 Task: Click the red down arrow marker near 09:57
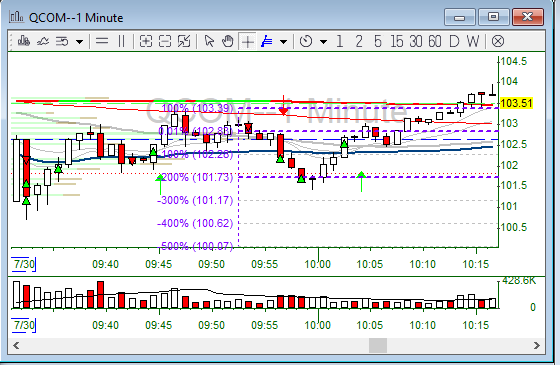284,106
